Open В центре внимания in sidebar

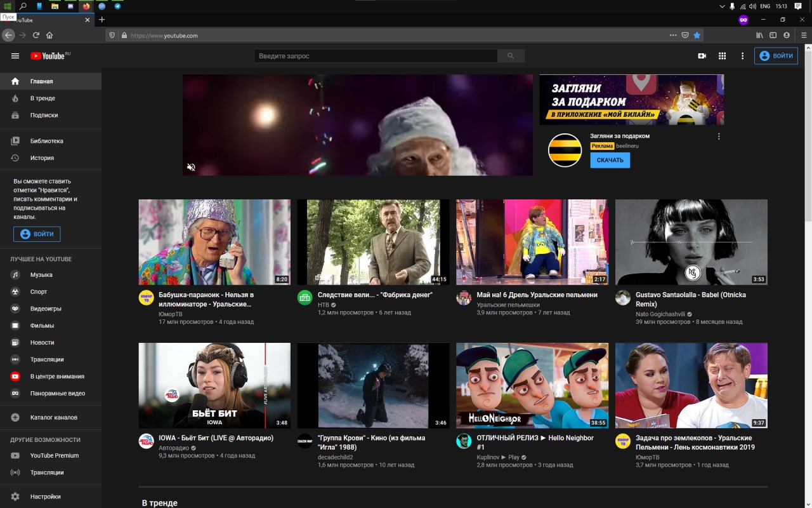pyautogui.click(x=51, y=377)
